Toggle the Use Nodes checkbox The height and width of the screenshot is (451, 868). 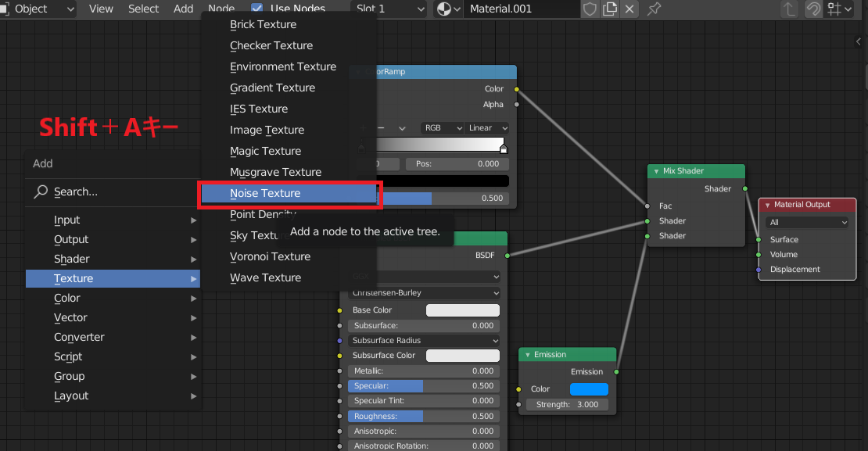pos(256,9)
